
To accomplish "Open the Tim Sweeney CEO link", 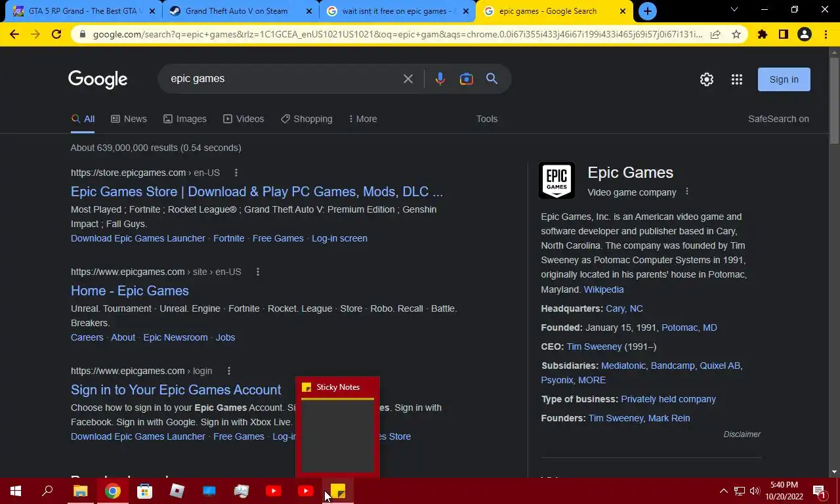I will pyautogui.click(x=594, y=346).
